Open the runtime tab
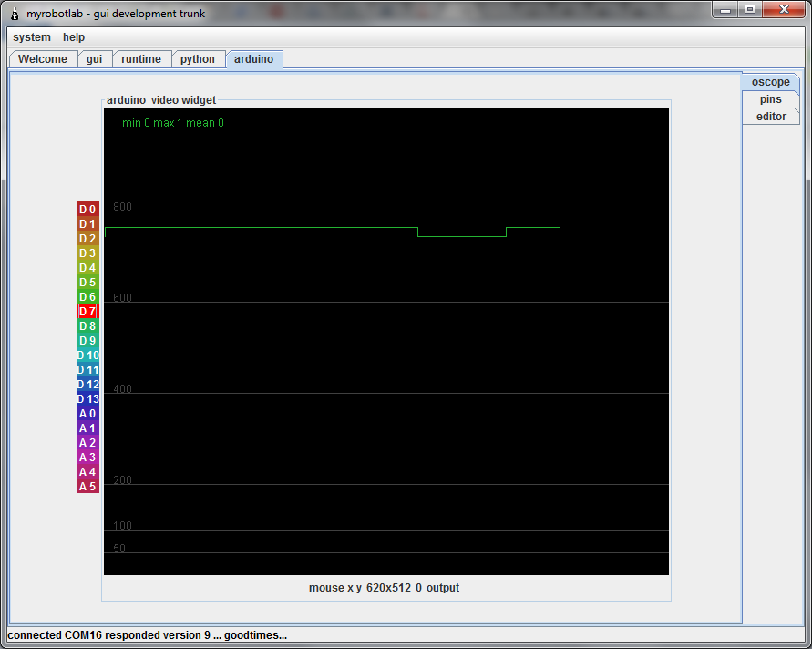 141,59
